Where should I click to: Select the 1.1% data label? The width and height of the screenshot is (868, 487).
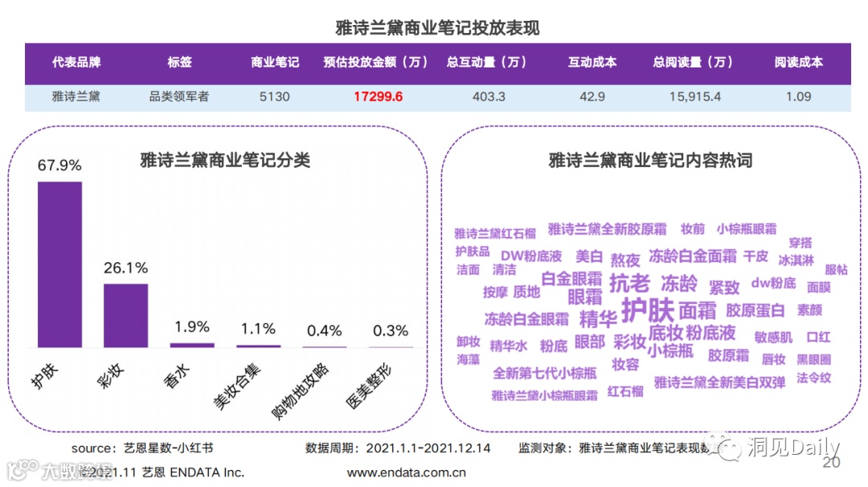coord(258,329)
